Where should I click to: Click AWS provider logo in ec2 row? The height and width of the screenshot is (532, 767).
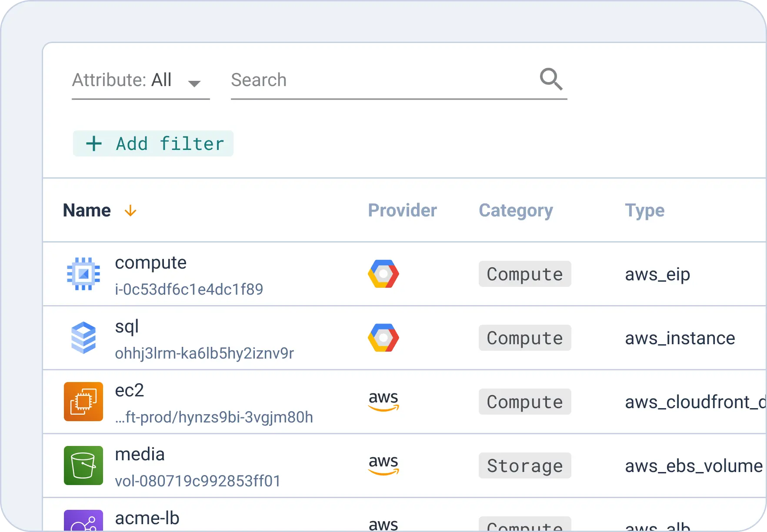(383, 401)
